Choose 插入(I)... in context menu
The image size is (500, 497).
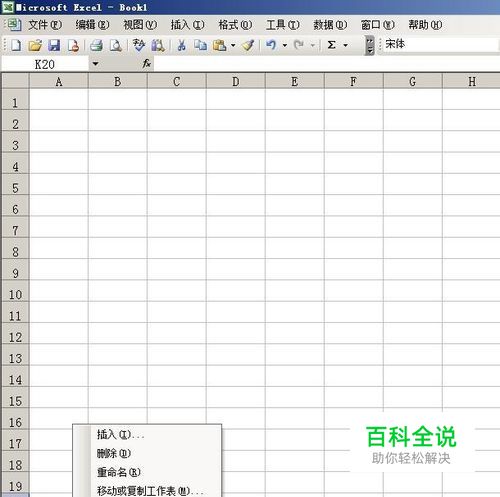(x=147, y=435)
